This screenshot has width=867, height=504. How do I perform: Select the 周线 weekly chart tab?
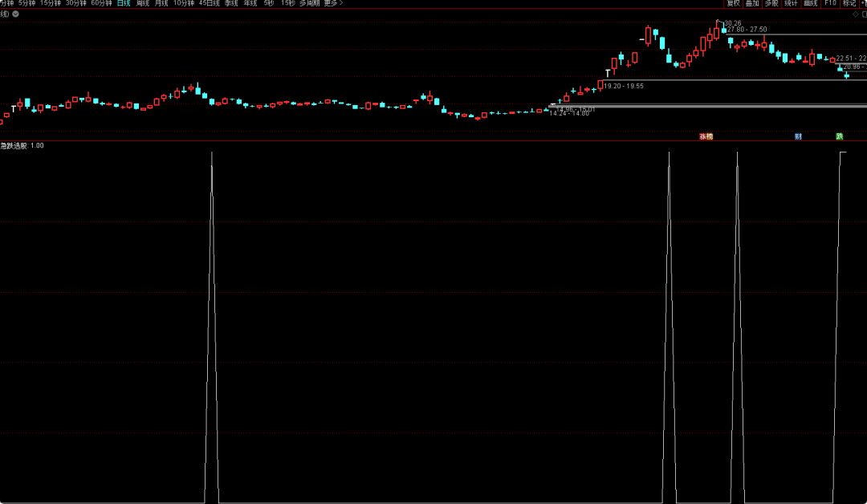click(143, 3)
